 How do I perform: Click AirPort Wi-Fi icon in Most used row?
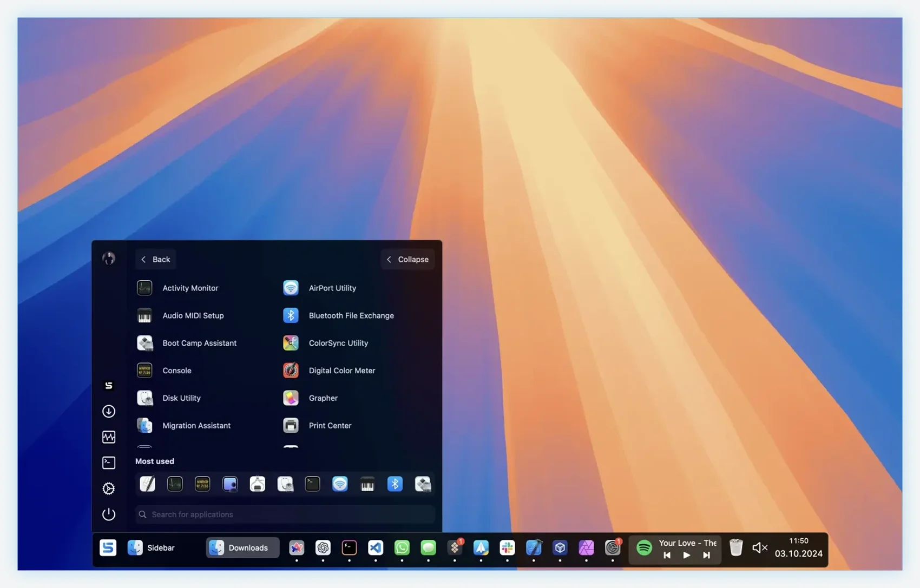[340, 484]
